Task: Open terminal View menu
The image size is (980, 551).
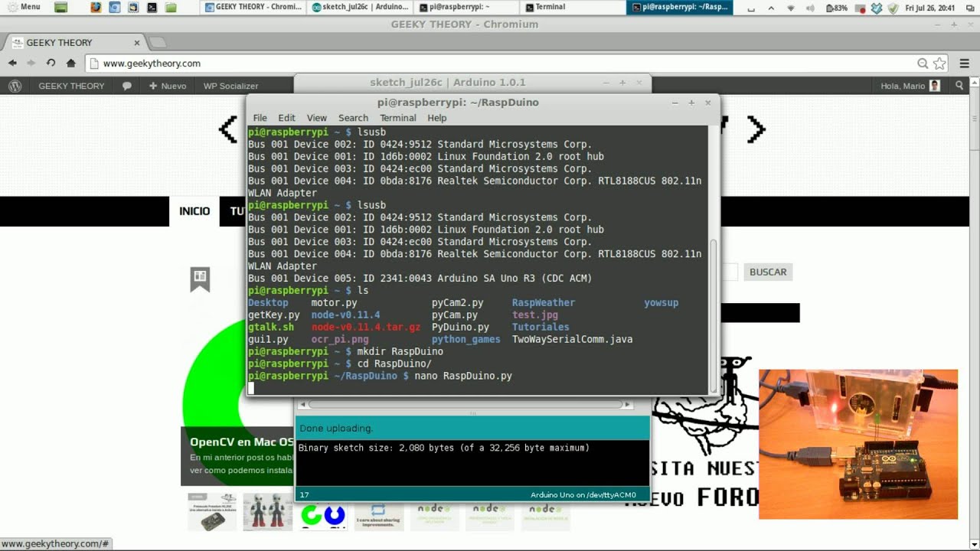Action: click(x=317, y=118)
